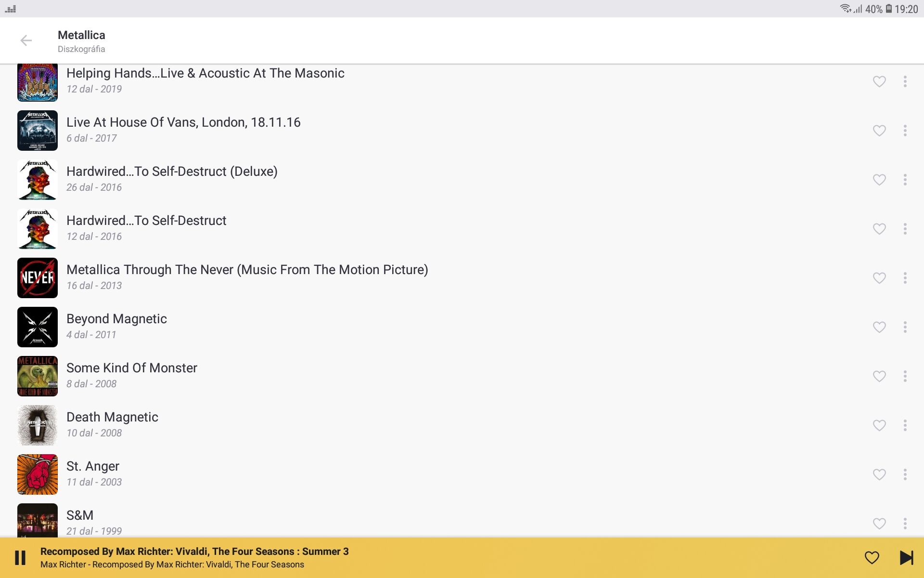Tap the battery 40% status indicator
The image size is (924, 578).
[x=879, y=9]
